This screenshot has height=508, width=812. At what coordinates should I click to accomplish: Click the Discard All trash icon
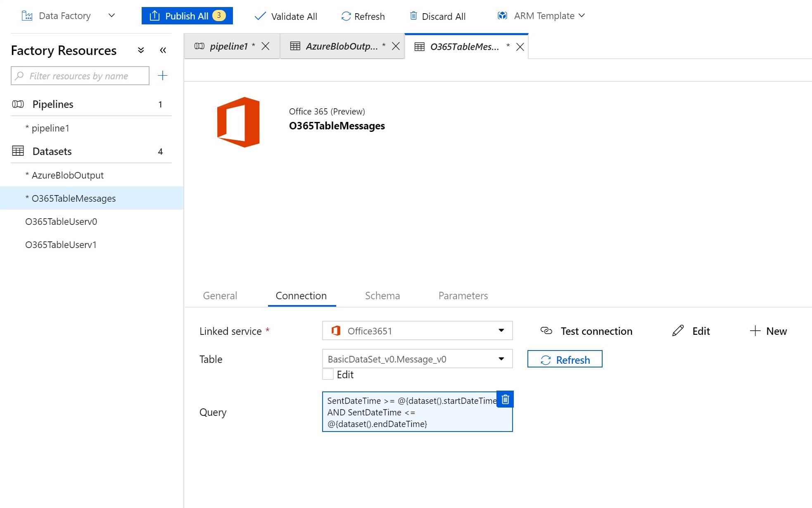(413, 16)
